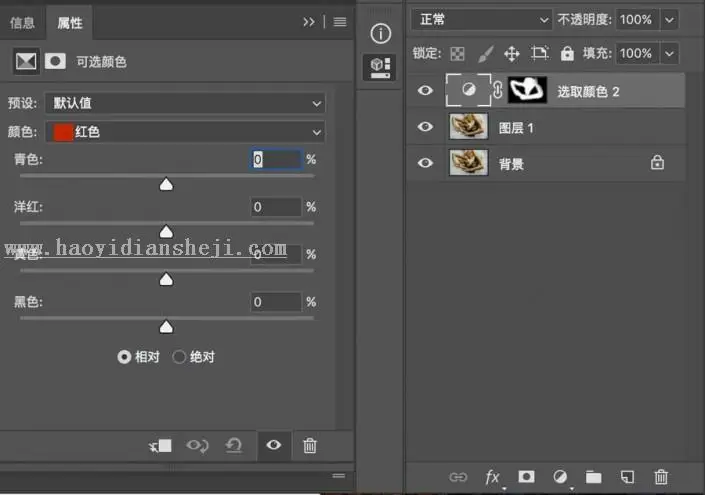Hide the 图层 1 layer
The height and width of the screenshot is (495, 705).
point(425,127)
